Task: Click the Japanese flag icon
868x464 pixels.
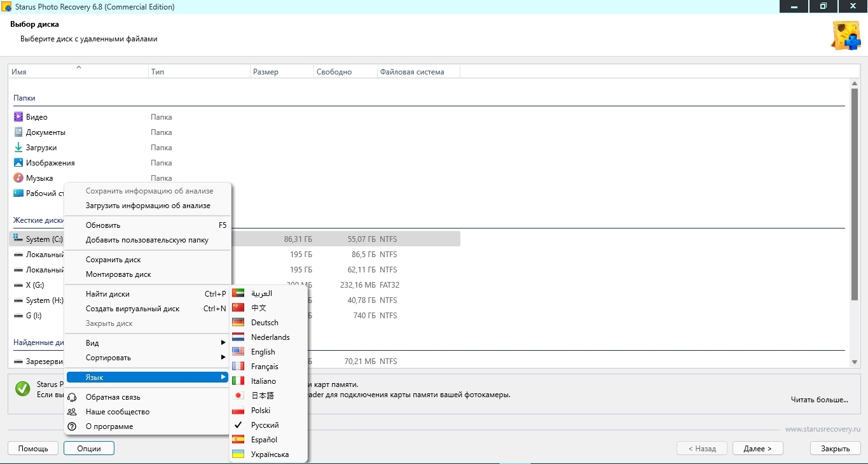Action: [x=238, y=396]
